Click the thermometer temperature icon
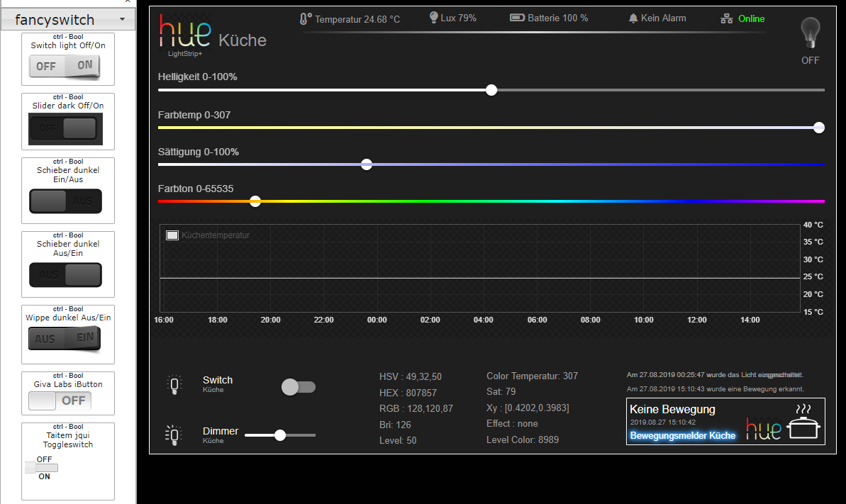This screenshot has height=504, width=846. 305,19
